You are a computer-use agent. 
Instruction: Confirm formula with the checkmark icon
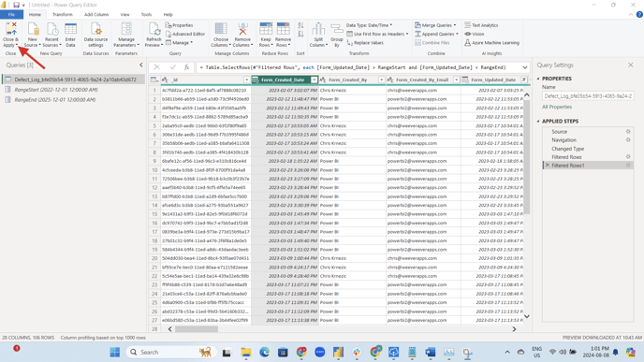(173, 67)
